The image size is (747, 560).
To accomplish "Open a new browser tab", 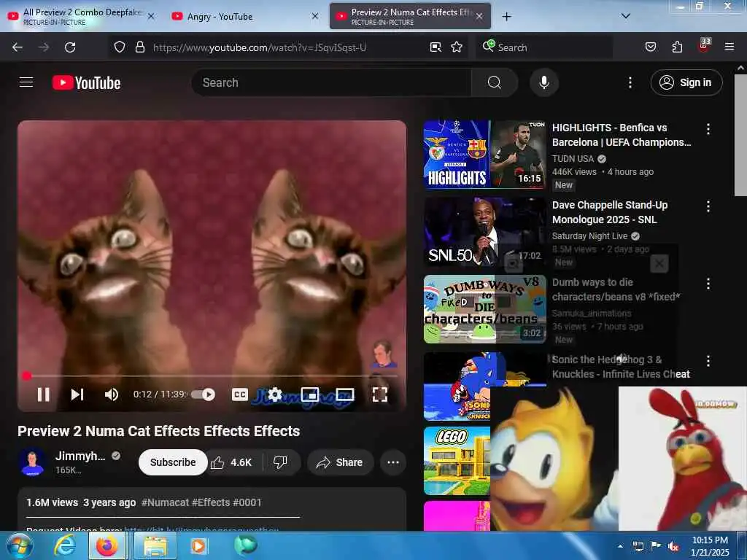I will pyautogui.click(x=506, y=17).
